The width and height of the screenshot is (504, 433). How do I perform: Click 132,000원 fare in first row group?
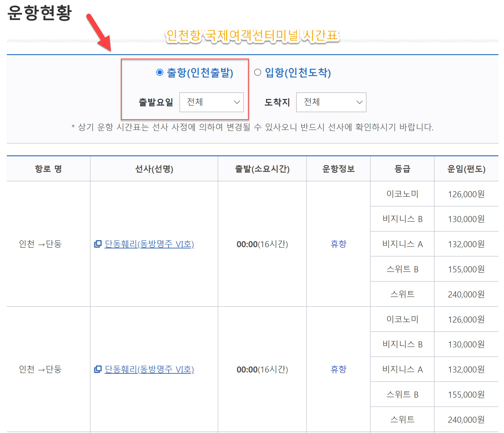click(x=466, y=244)
